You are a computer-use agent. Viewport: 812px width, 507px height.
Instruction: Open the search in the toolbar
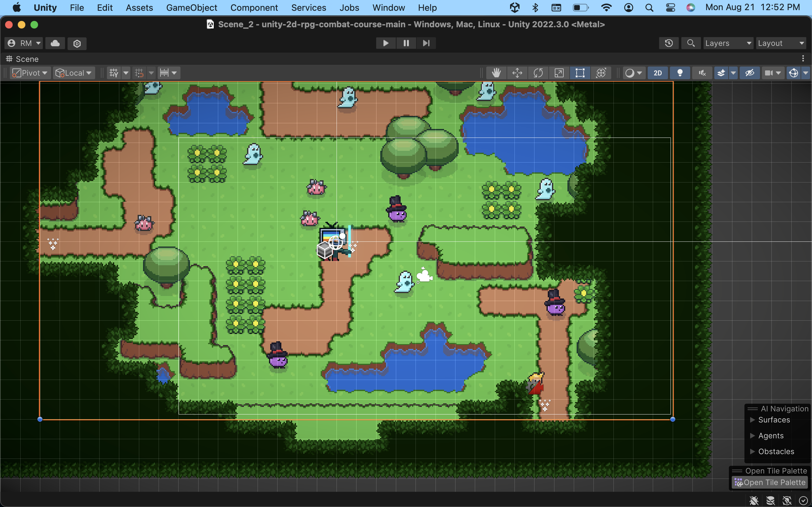(691, 43)
